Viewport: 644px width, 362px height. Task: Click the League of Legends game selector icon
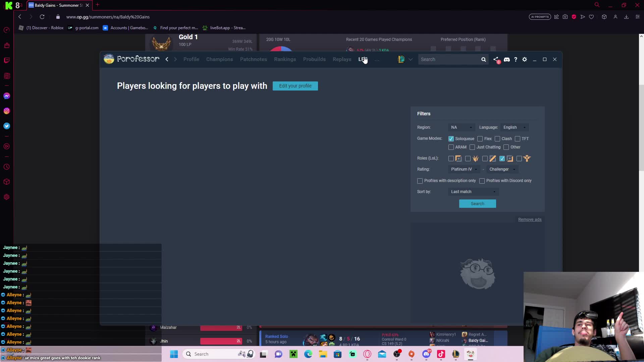[x=401, y=59]
